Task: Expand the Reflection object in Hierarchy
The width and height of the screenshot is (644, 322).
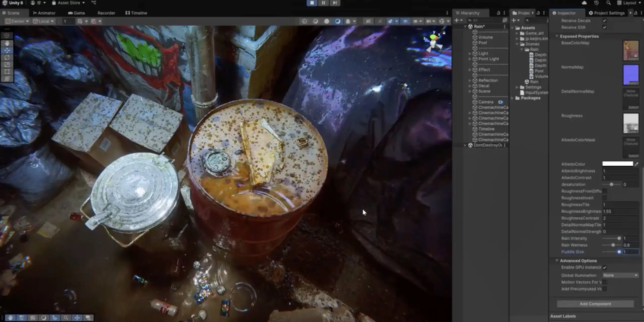Action: pyautogui.click(x=470, y=80)
